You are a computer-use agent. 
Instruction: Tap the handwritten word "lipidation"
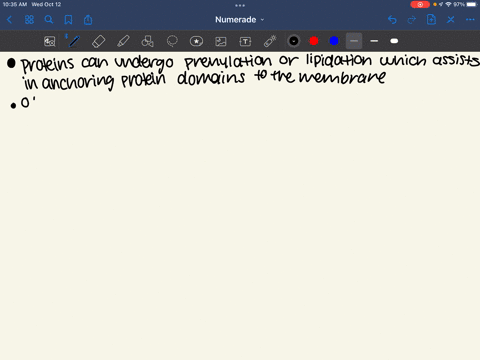click(x=339, y=61)
